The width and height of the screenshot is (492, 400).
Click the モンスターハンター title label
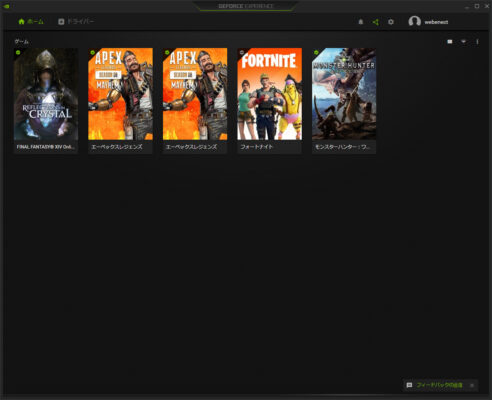click(342, 147)
